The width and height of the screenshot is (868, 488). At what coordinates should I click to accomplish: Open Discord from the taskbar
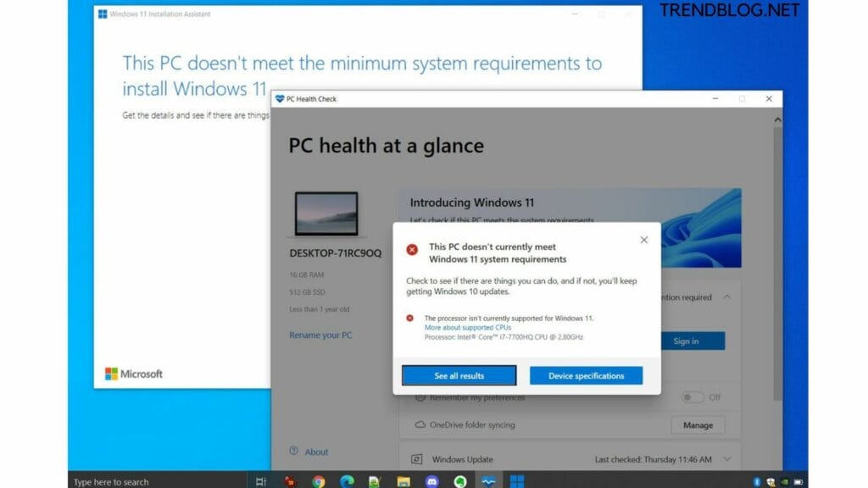[x=431, y=481]
